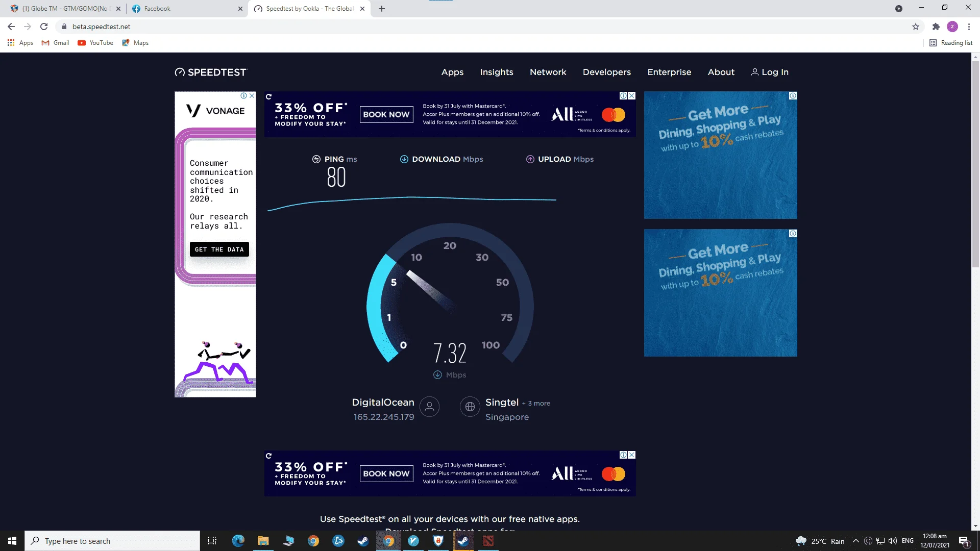
Task: Open the About navigation item
Action: (x=721, y=72)
